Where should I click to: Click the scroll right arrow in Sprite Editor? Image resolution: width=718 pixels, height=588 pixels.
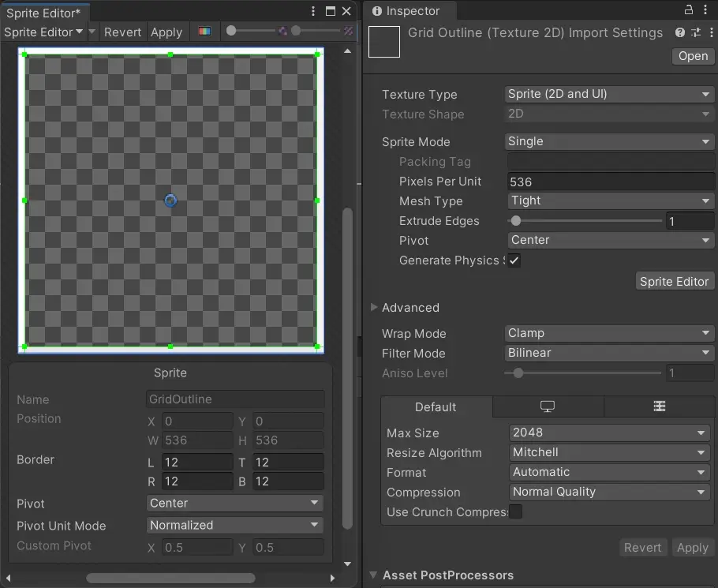tap(332, 578)
